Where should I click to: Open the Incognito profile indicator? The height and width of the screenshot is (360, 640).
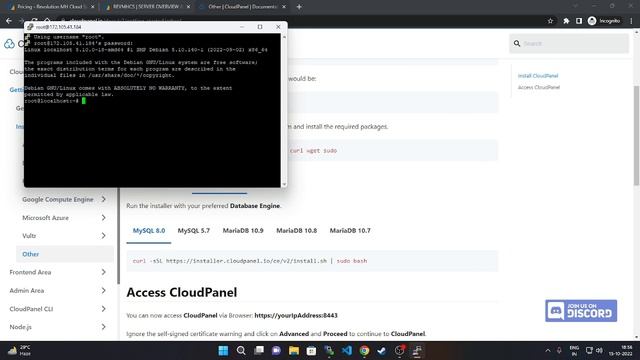(x=604, y=21)
